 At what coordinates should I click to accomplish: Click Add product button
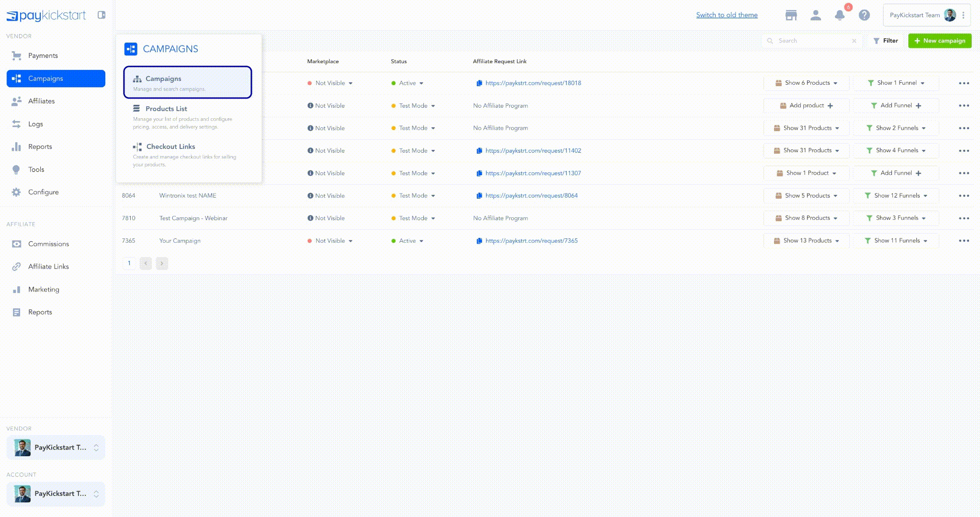[x=807, y=106]
